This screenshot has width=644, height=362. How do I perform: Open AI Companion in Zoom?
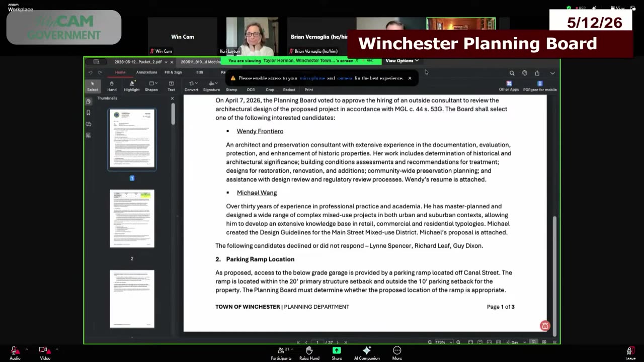tap(367, 353)
